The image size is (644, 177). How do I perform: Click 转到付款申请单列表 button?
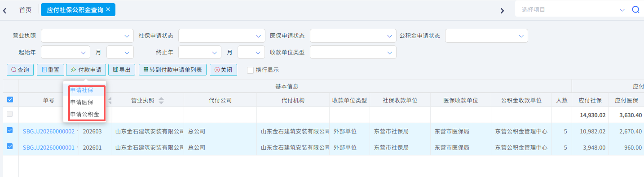173,70
